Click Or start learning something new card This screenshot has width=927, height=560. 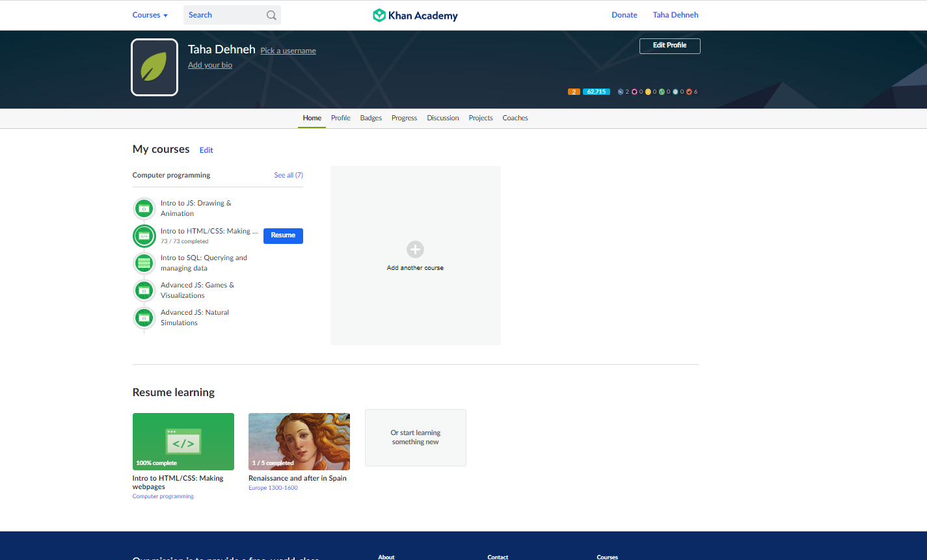[x=416, y=438]
